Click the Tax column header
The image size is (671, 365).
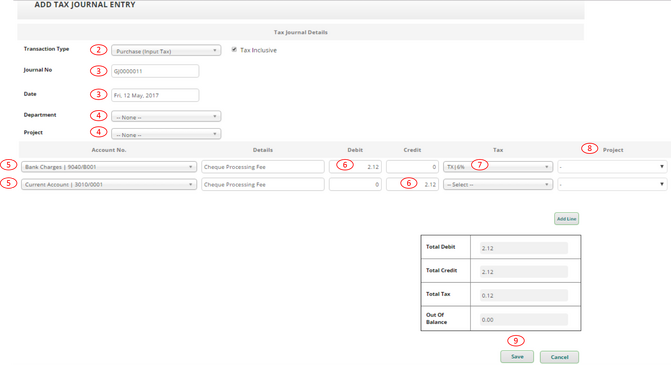498,150
